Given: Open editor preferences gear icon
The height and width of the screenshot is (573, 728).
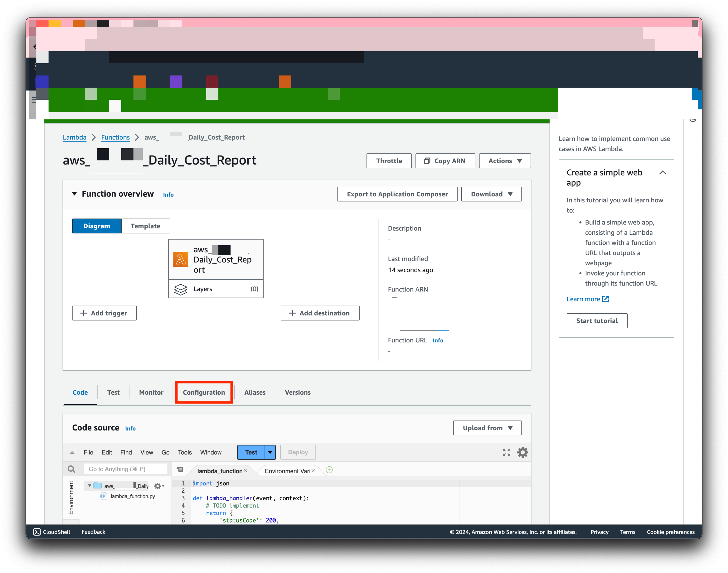Looking at the screenshot, I should 522,452.
